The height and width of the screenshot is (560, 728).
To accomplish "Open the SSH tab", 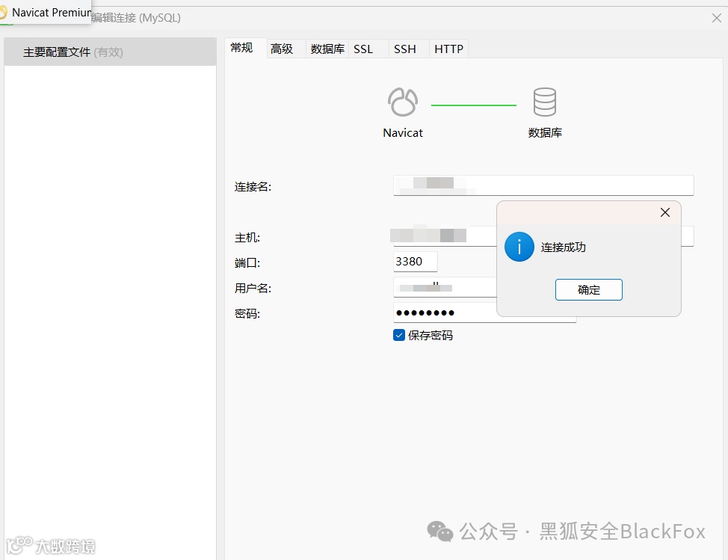I will point(409,49).
